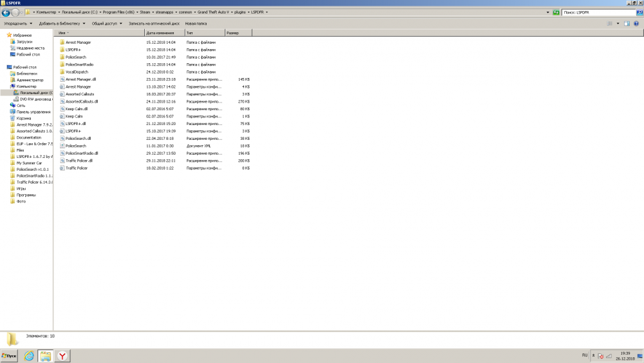Screen dimensions: 644x363
Task: Select Локальный диск (C:) in the tree
Action: pos(36,93)
